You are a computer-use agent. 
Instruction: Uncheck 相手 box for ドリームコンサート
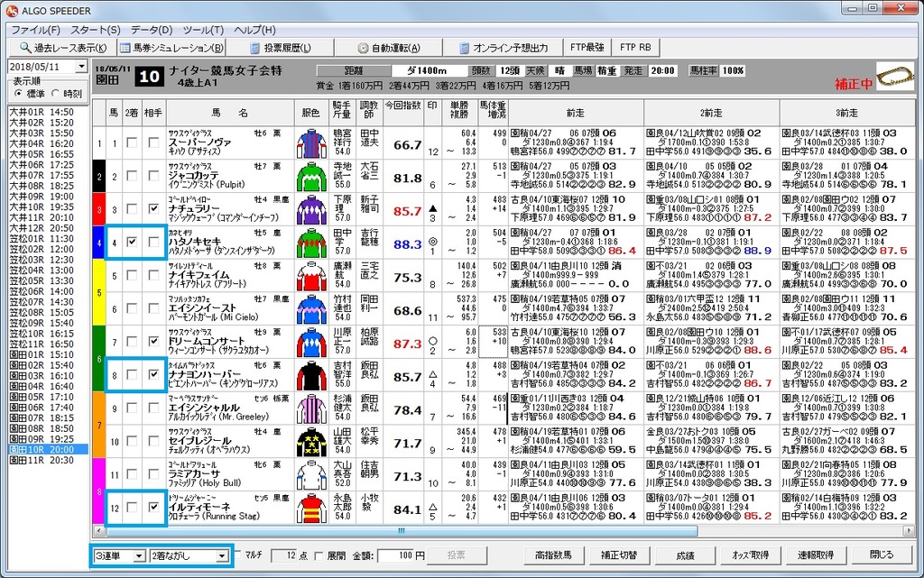point(153,342)
